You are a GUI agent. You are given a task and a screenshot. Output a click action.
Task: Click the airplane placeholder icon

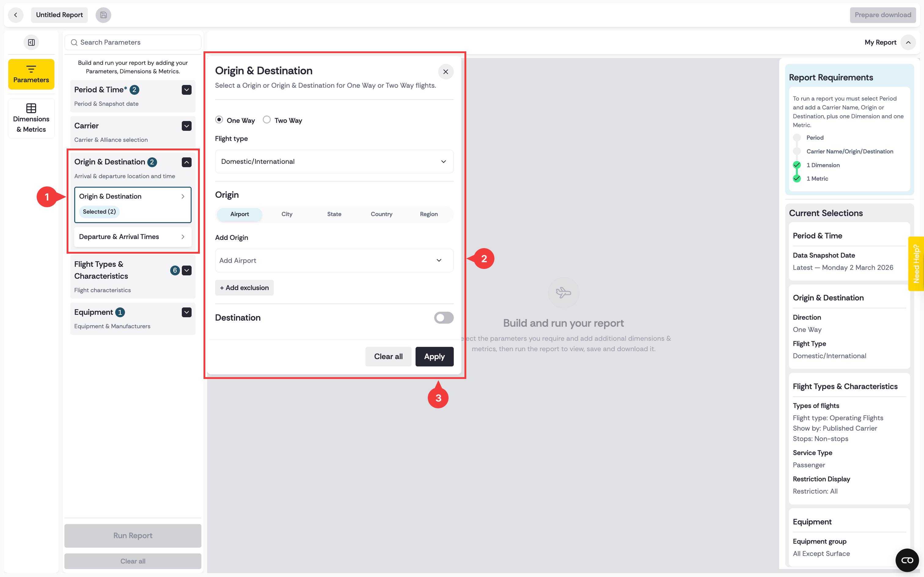point(563,293)
